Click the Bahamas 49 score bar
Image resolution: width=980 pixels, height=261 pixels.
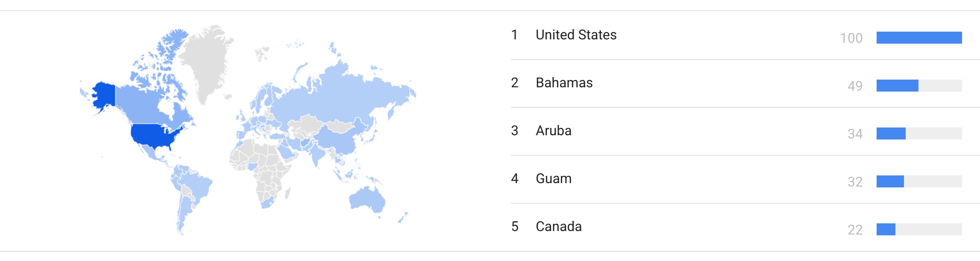click(919, 86)
